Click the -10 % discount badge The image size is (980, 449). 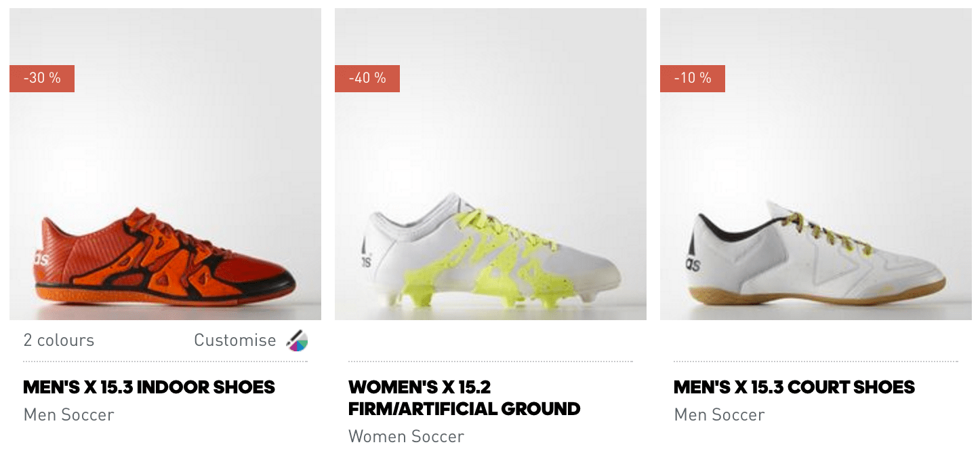[693, 79]
